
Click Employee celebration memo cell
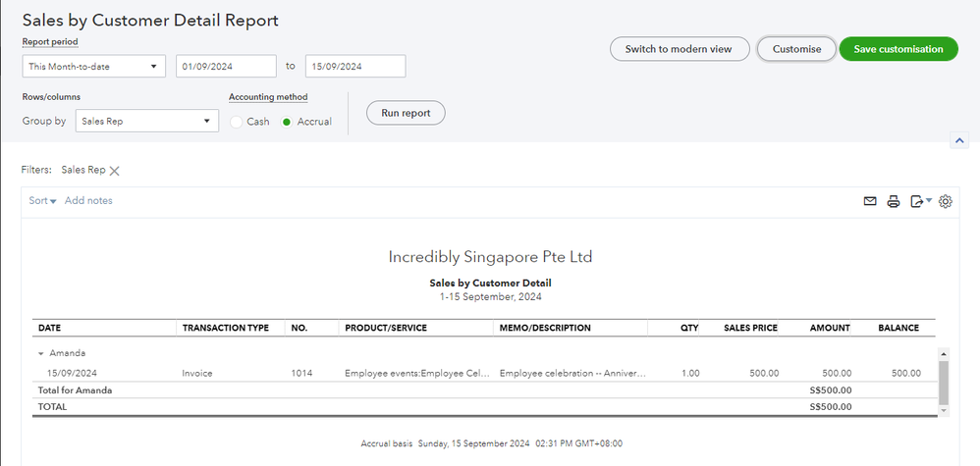pos(572,374)
